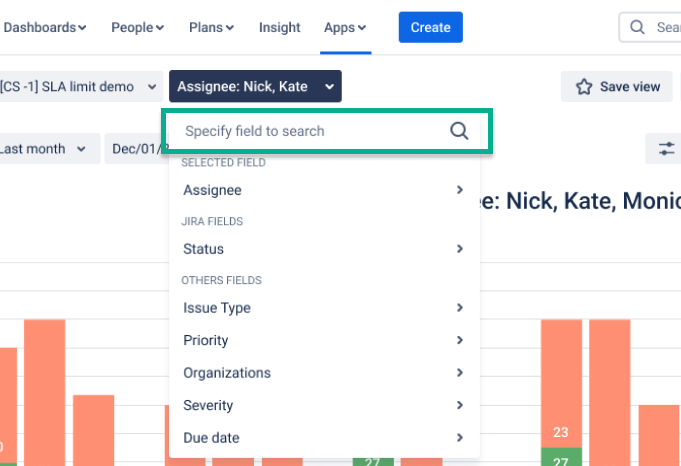Click the filter sliders icon
681x466 pixels.
click(x=666, y=149)
